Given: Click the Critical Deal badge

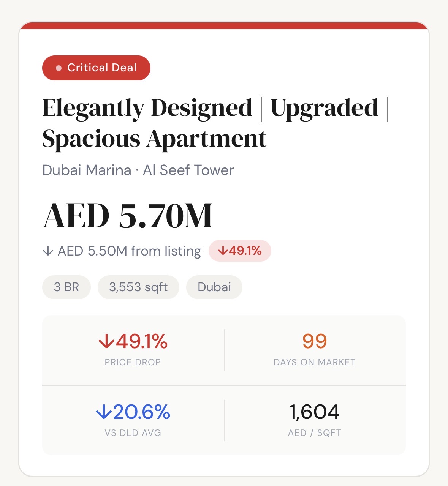Looking at the screenshot, I should point(96,68).
